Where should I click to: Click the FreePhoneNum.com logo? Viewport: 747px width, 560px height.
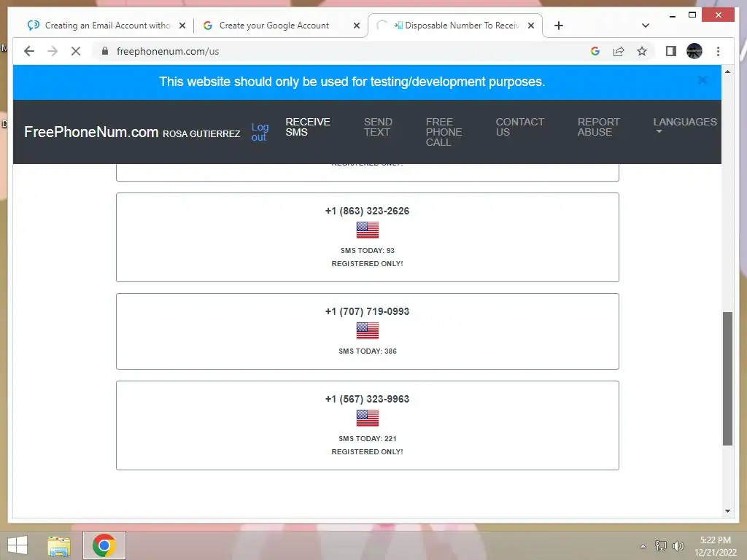91,132
